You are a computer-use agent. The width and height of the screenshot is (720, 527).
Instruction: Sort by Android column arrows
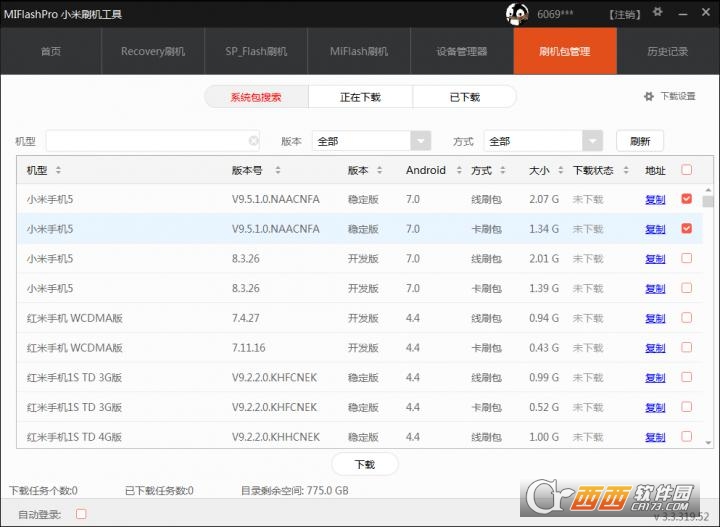click(x=459, y=170)
